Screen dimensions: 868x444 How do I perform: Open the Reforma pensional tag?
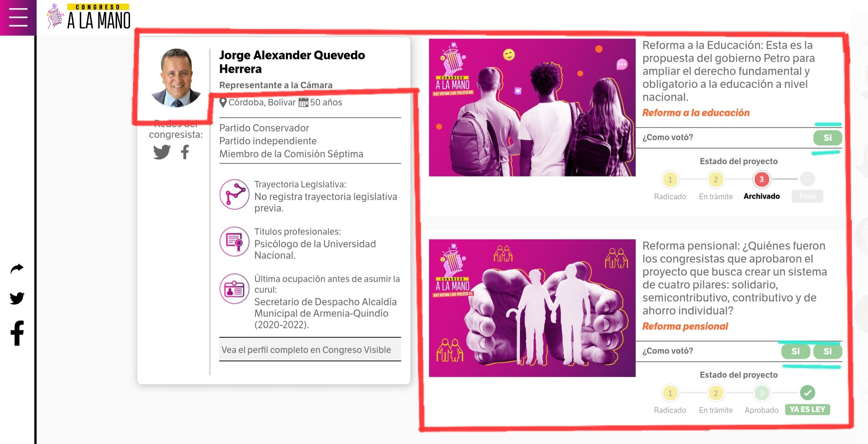pos(685,326)
